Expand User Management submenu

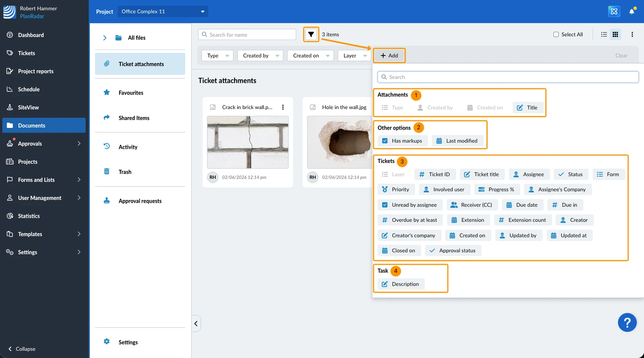(79, 198)
